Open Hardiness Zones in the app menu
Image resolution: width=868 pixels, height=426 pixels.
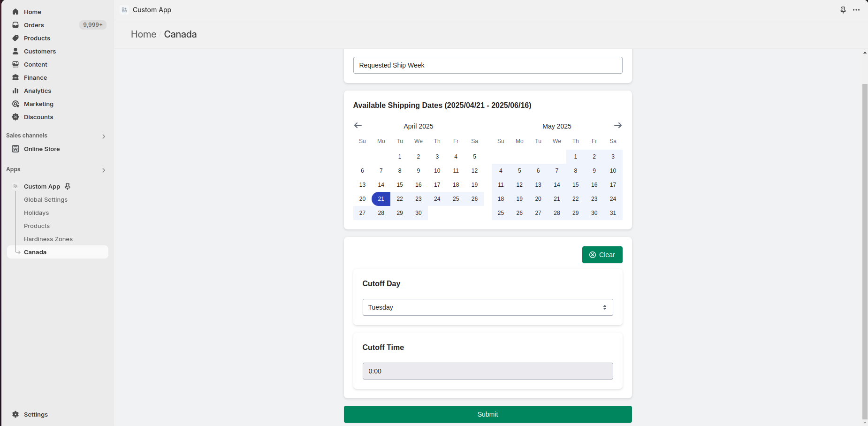pos(48,239)
